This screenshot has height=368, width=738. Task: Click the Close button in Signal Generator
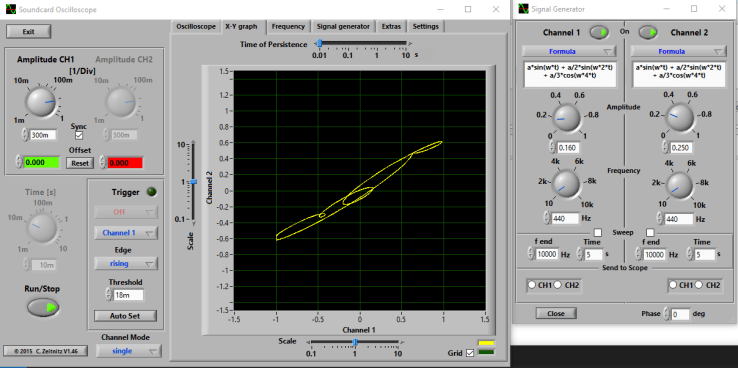tap(556, 313)
